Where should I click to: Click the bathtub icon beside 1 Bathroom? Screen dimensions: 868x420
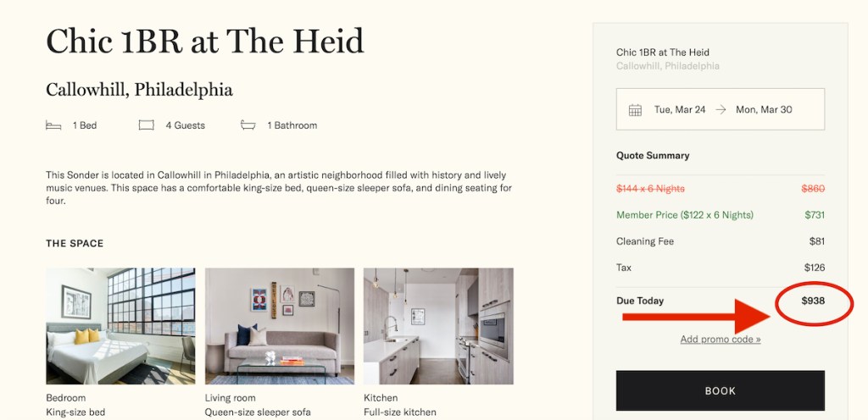[248, 125]
